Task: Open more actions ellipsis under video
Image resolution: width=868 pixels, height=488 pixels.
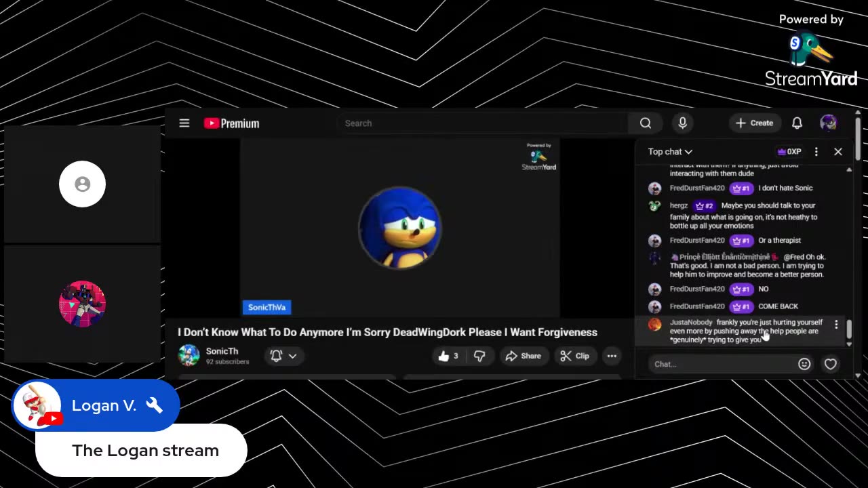Action: click(x=612, y=356)
